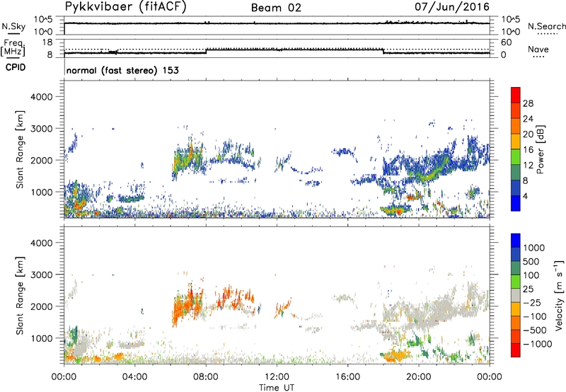Click the '4' tick on Power scale
This screenshot has width=566, height=392.
[525, 196]
